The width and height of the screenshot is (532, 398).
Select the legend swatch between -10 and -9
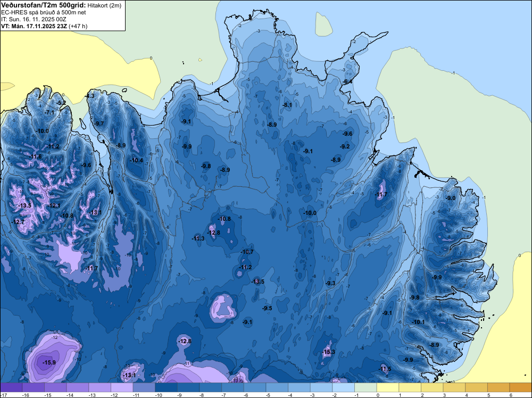(166, 387)
